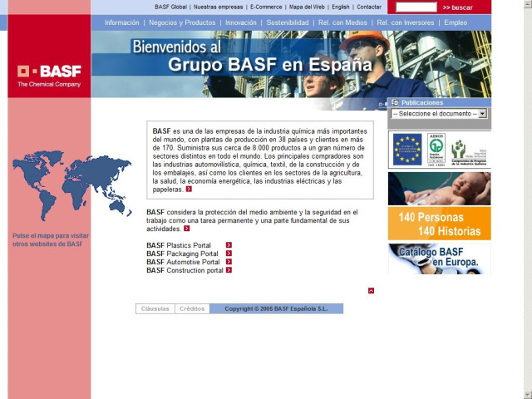532x399 pixels.
Task: Click the blue world map graphic
Action: [x=72, y=185]
